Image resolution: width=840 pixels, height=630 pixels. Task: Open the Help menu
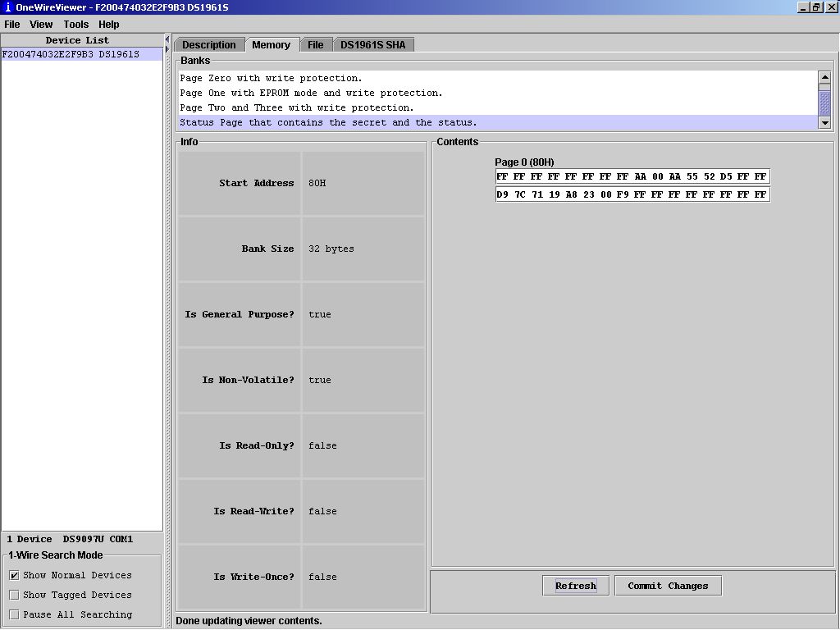pyautogui.click(x=109, y=25)
